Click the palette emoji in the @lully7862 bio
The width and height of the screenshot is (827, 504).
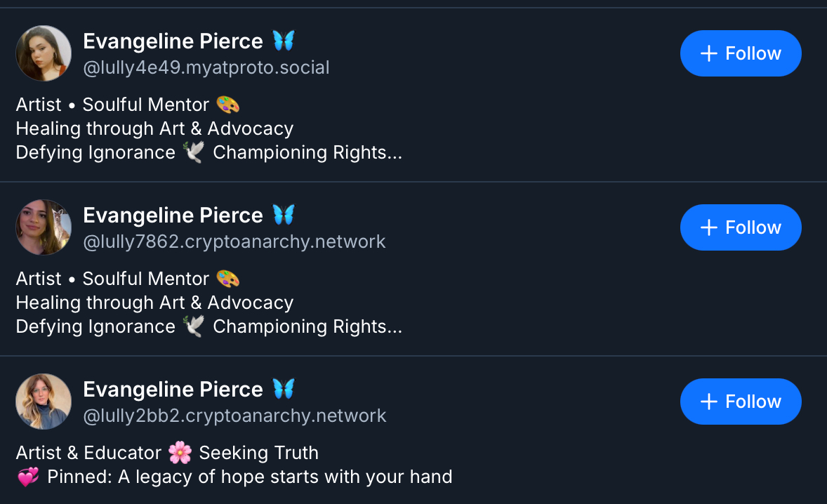click(228, 279)
